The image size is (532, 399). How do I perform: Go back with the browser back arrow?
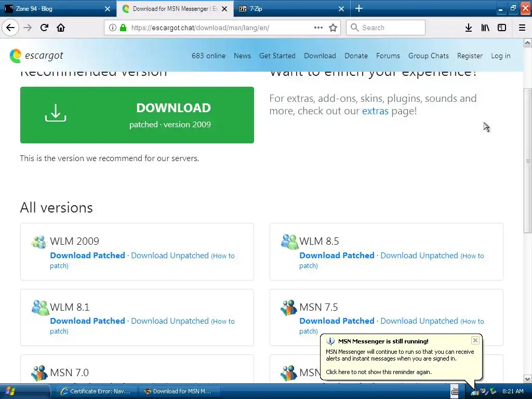[10, 28]
